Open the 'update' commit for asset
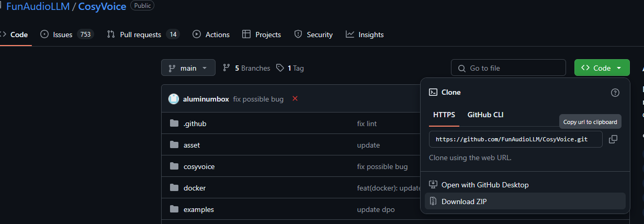644x224 pixels. (x=368, y=145)
